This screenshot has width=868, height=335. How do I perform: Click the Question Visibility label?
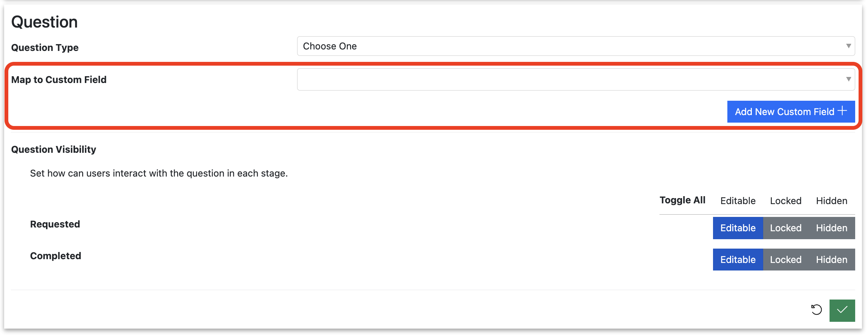click(x=54, y=149)
